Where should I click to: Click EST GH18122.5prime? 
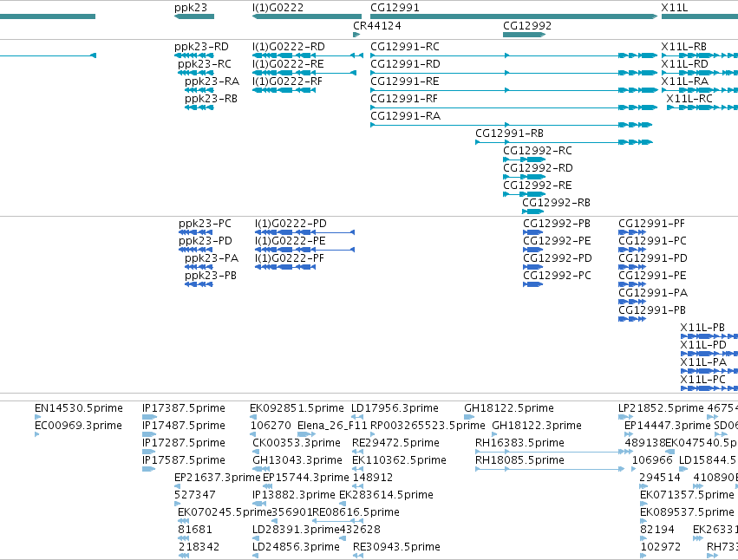tap(509, 408)
